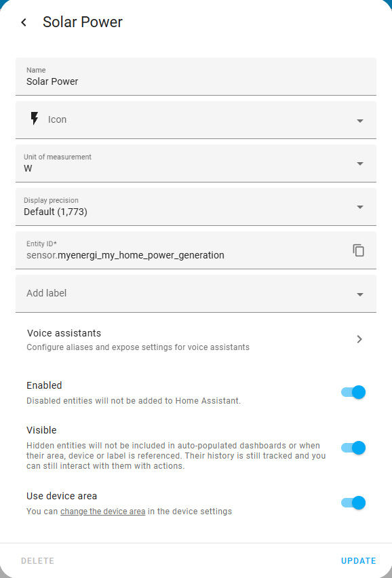The image size is (392, 578).
Task: Open Voice assistants via the chevron arrow
Action: point(359,339)
